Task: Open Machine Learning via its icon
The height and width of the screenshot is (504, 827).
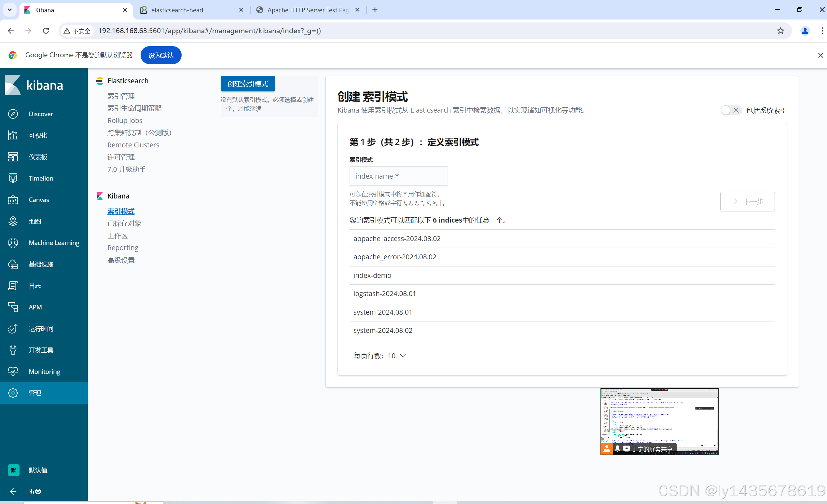Action: (13, 243)
